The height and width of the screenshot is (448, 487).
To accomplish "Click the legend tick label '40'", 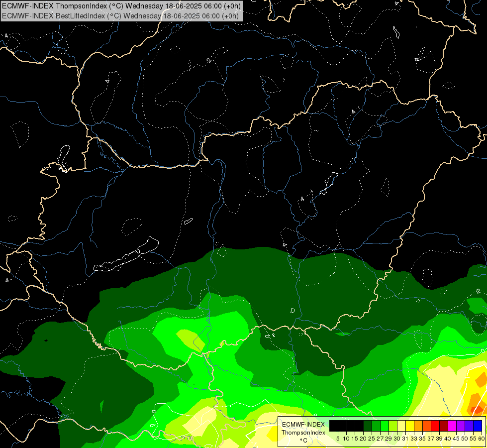I will 448,439.
